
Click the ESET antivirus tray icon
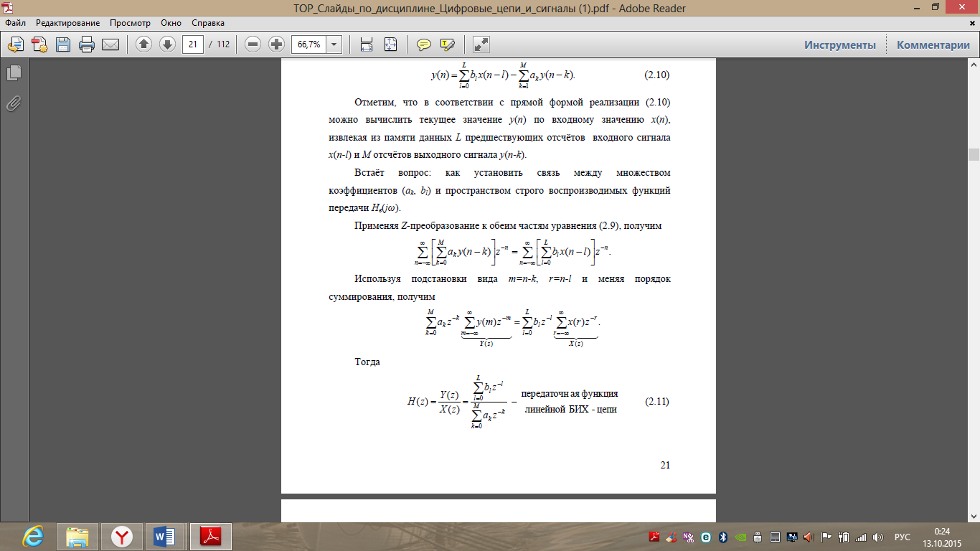click(x=706, y=537)
